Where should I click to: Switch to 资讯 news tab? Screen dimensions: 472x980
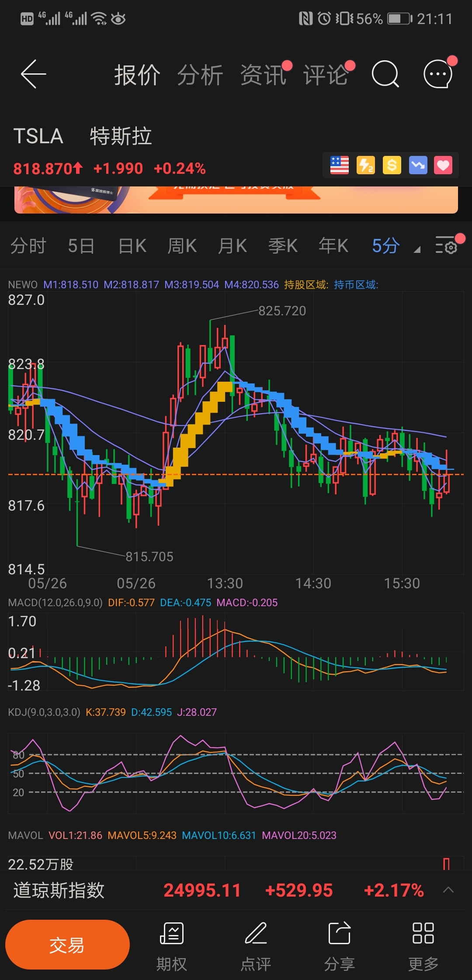click(x=263, y=75)
